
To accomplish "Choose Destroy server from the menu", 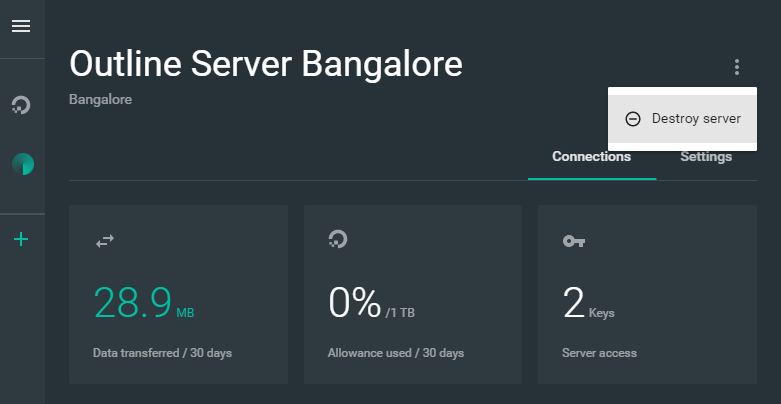I will click(682, 119).
